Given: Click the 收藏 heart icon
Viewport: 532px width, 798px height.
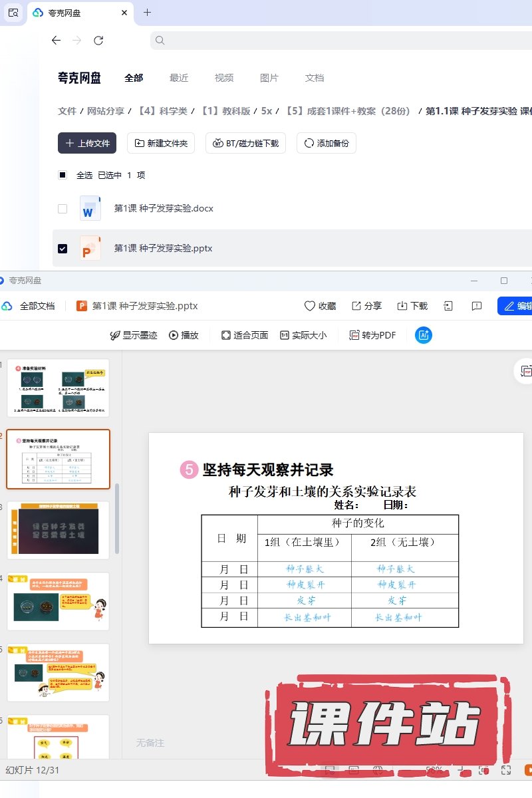Looking at the screenshot, I should pos(310,306).
